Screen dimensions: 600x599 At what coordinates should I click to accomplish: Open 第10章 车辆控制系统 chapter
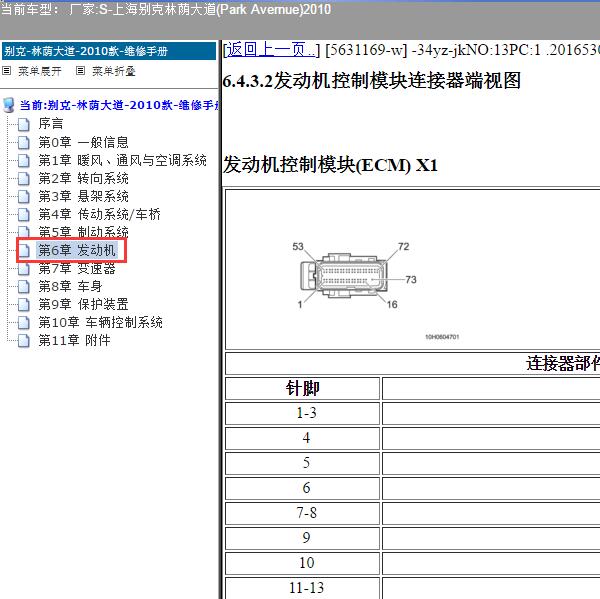pyautogui.click(x=101, y=322)
